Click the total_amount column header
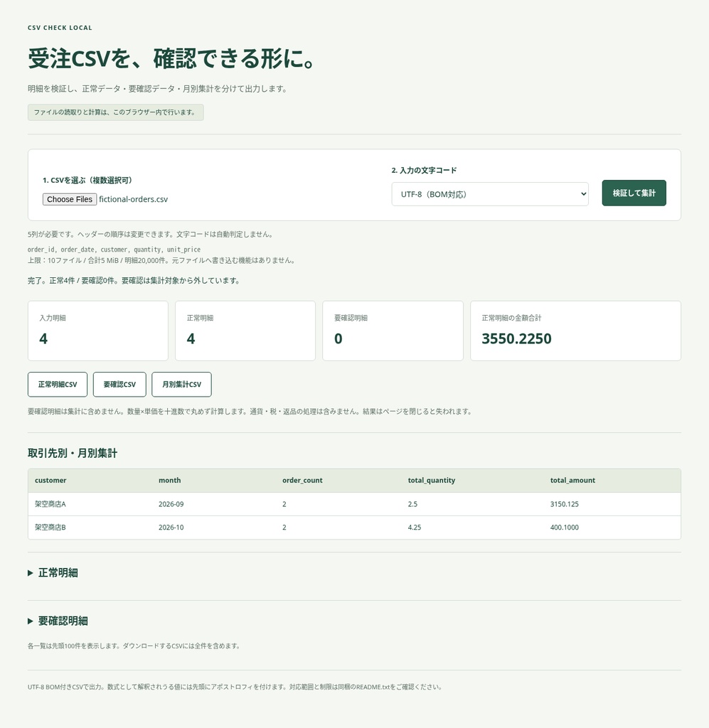 tap(572, 480)
